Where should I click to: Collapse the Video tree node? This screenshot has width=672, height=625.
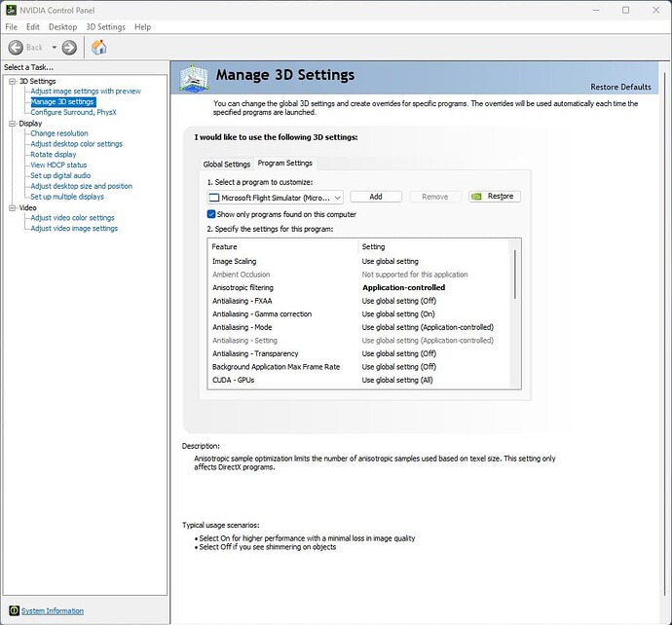(12, 207)
